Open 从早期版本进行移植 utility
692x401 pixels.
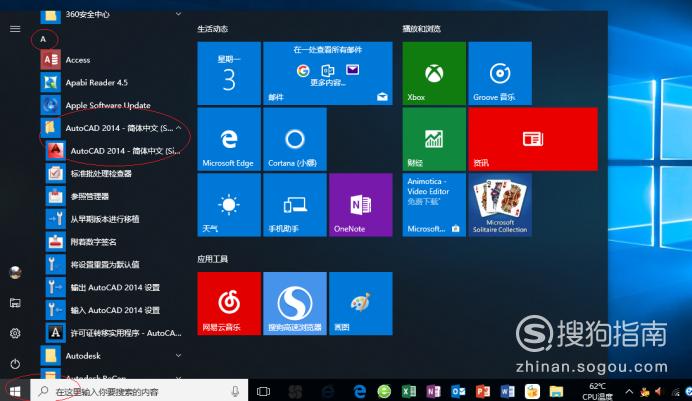click(115, 219)
